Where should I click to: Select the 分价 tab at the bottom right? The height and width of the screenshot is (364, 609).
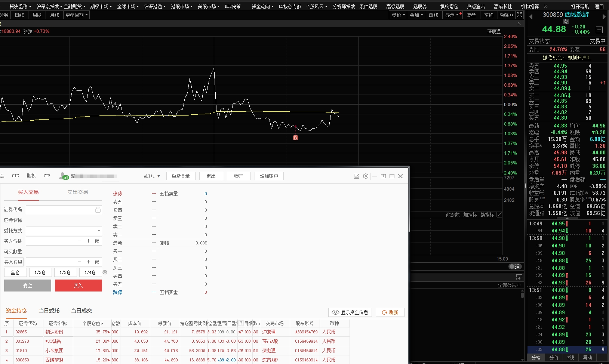(x=554, y=358)
